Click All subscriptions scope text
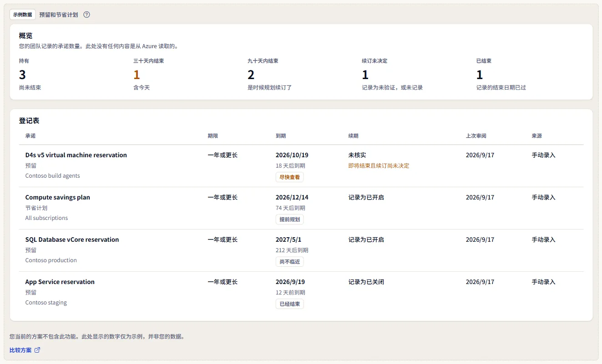The image size is (602, 364). point(46,218)
